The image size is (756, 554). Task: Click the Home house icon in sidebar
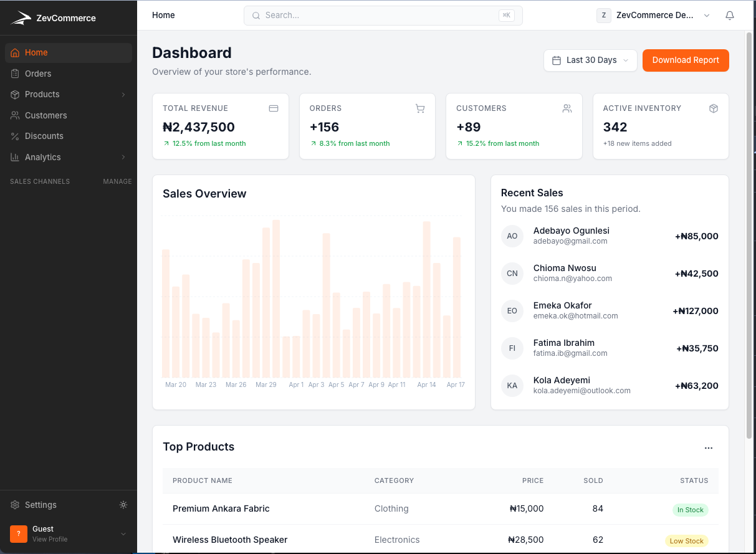tap(15, 53)
